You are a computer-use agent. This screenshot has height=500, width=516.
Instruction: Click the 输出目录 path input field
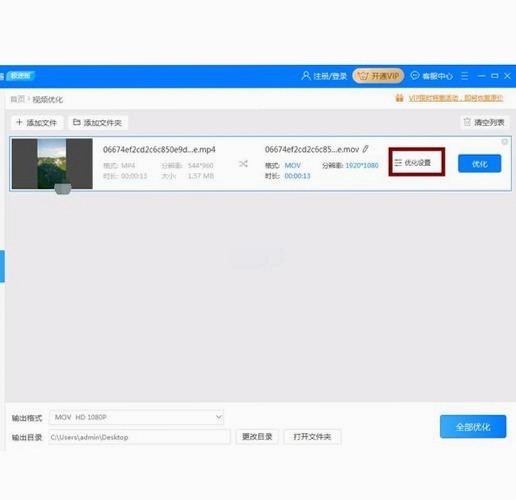point(139,437)
